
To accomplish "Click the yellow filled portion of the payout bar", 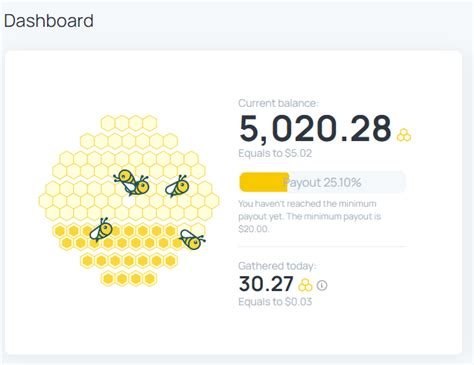I will tap(264, 182).
